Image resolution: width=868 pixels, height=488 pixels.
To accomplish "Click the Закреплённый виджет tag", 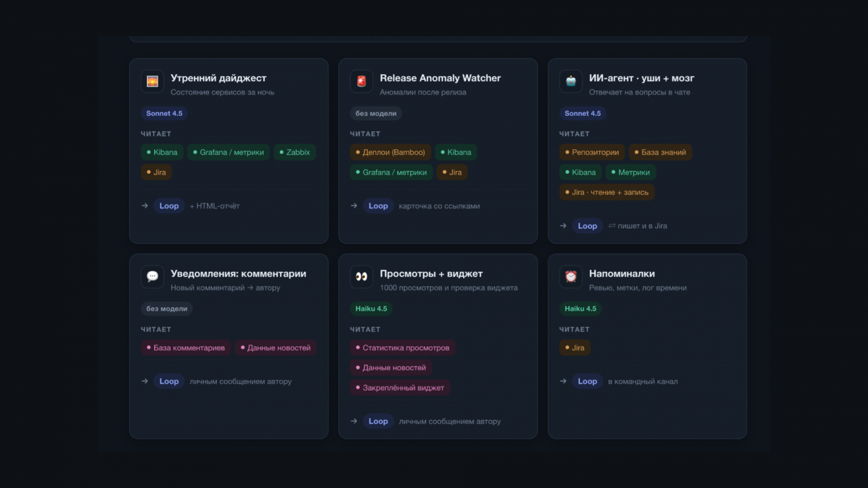I will tap(400, 388).
